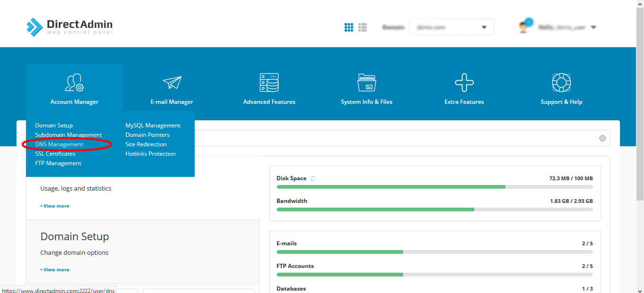
Task: Switch to the list layout view
Action: (x=363, y=27)
